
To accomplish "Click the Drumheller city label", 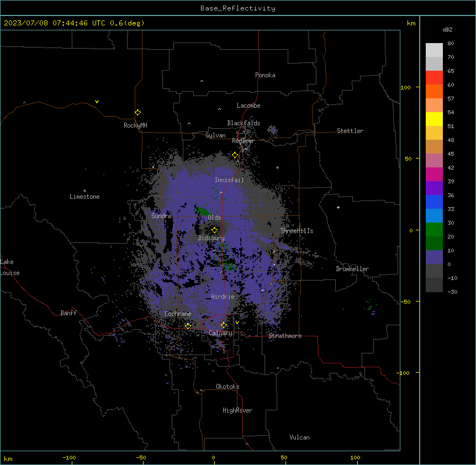I will tap(352, 269).
